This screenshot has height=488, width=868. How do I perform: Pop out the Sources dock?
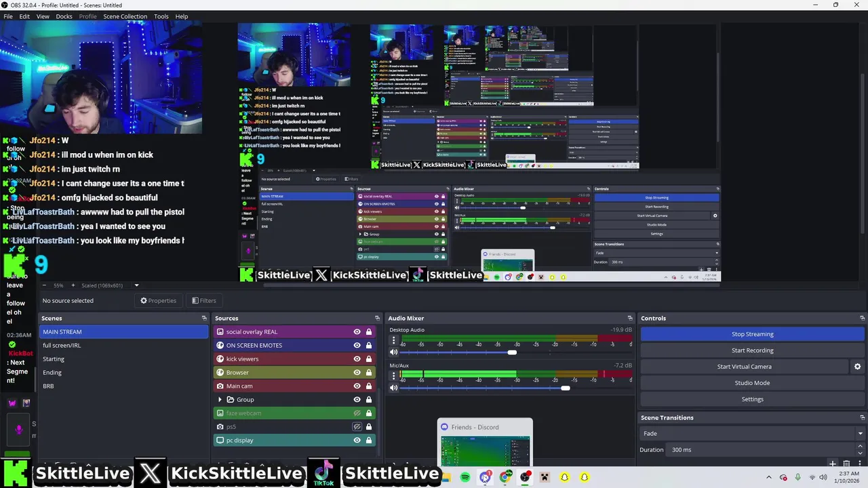tap(377, 318)
